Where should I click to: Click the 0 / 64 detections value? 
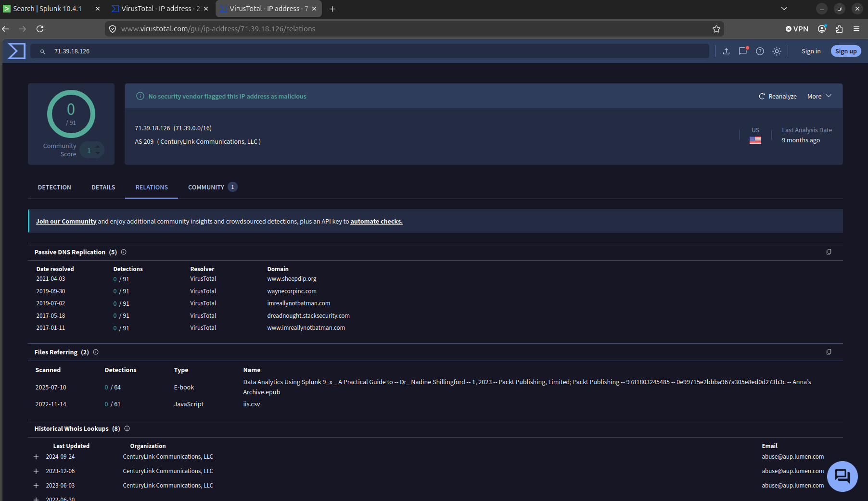pos(113,388)
